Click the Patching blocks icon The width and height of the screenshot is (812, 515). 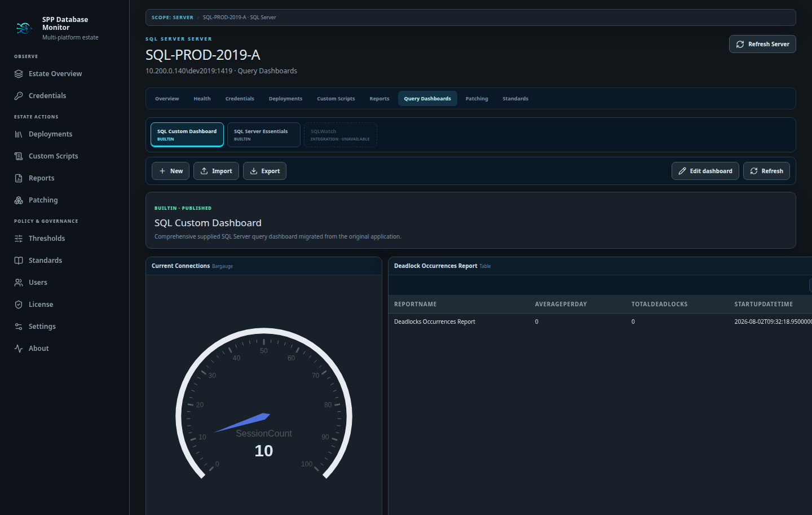19,200
